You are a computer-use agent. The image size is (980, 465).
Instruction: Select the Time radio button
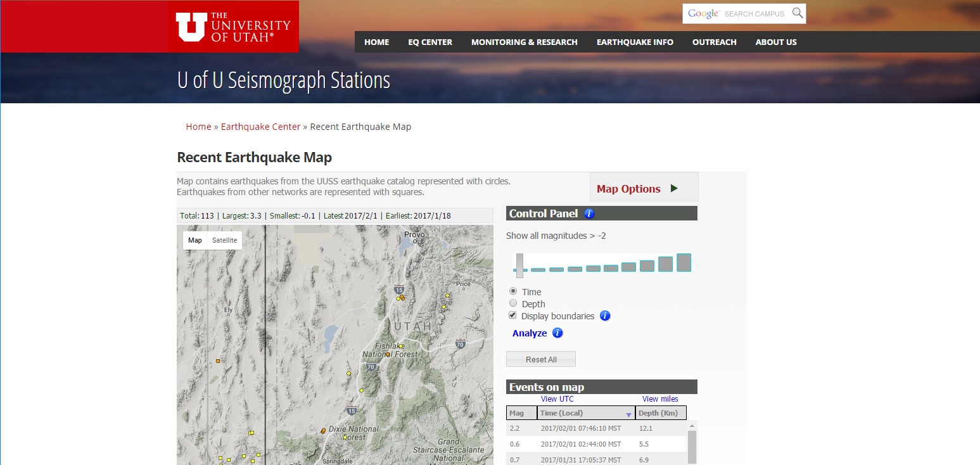click(513, 291)
